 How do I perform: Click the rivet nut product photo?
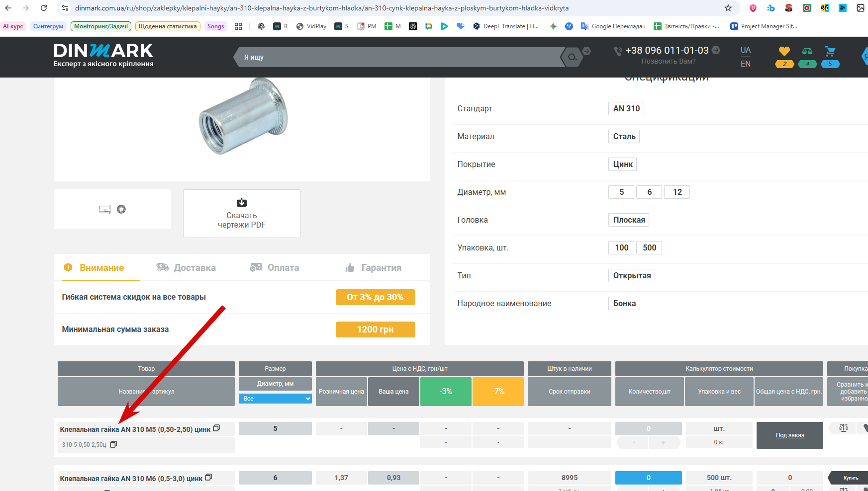pos(244,115)
